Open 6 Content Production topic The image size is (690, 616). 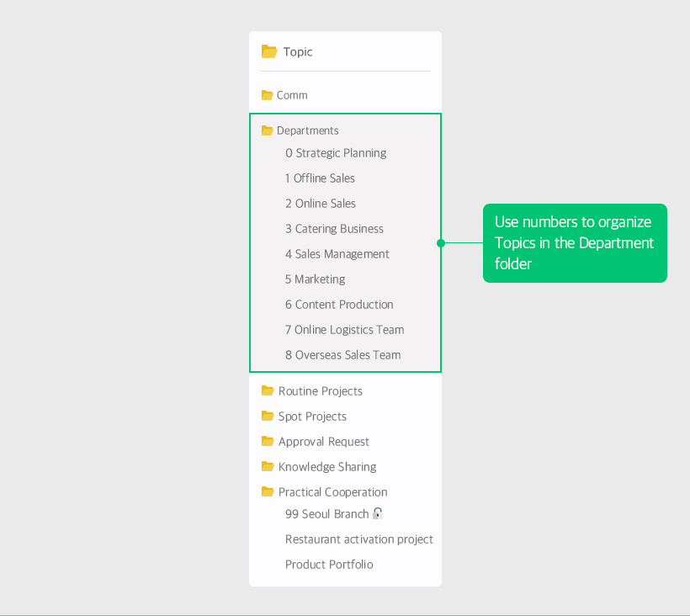[339, 305]
